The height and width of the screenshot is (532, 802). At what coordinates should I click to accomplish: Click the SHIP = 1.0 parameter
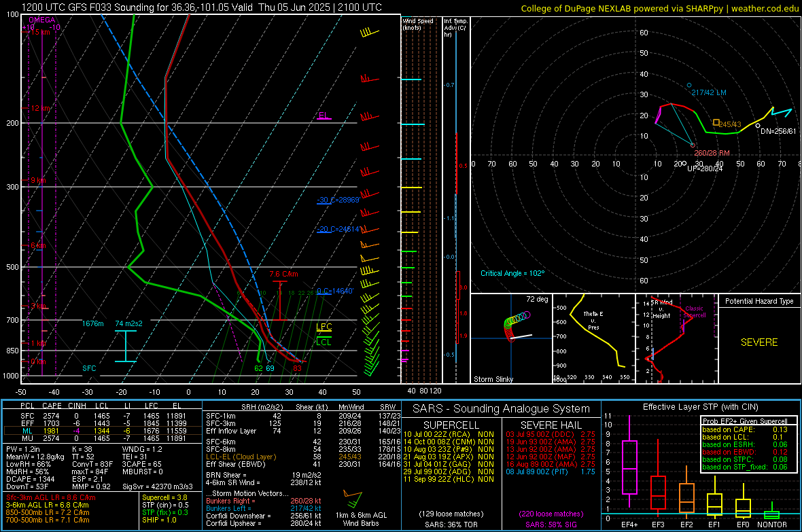tap(159, 520)
